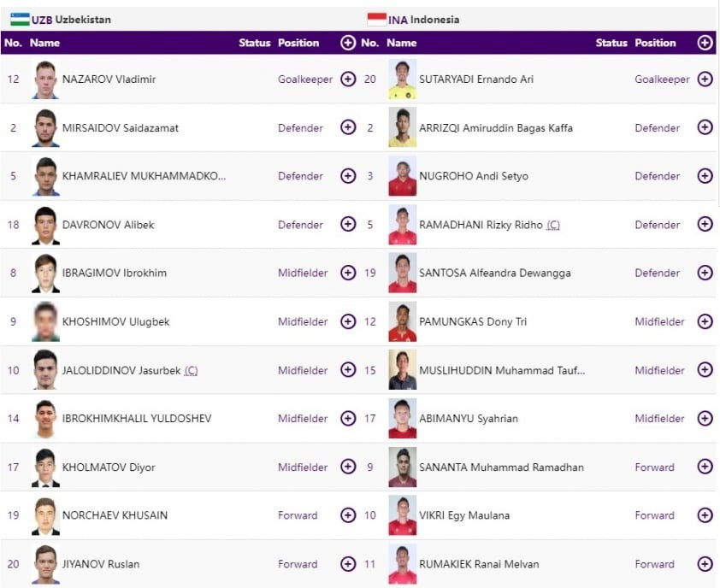The width and height of the screenshot is (720, 588).
Task: Expand details for goalkeeper NAZAROV Vladimir
Action: tap(348, 79)
